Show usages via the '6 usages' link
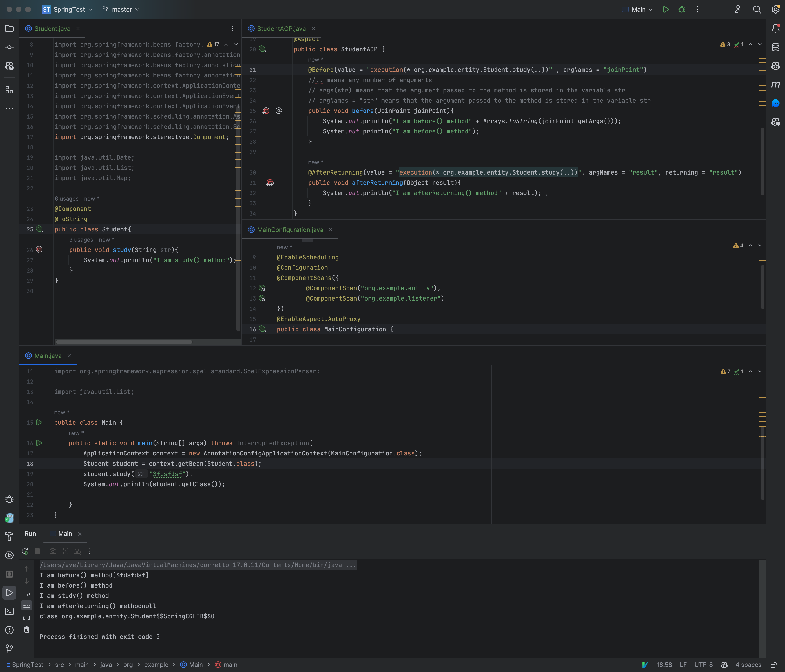Viewport: 785px width, 672px height. coord(67,198)
